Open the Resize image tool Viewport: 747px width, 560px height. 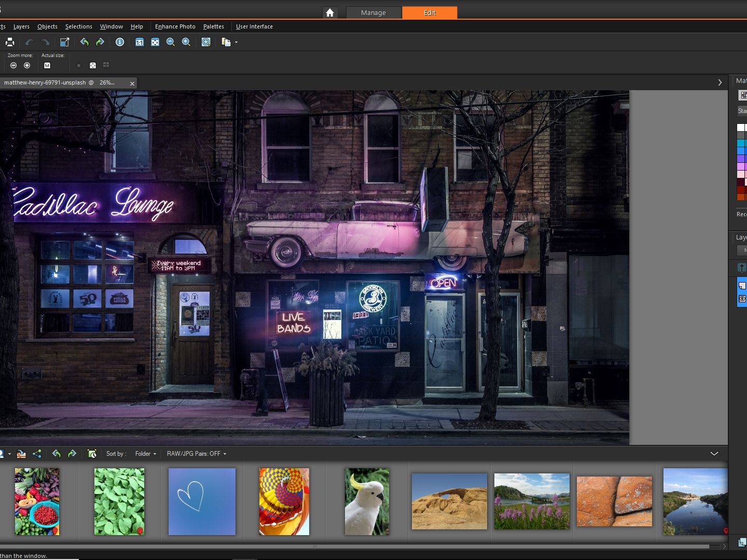point(65,42)
